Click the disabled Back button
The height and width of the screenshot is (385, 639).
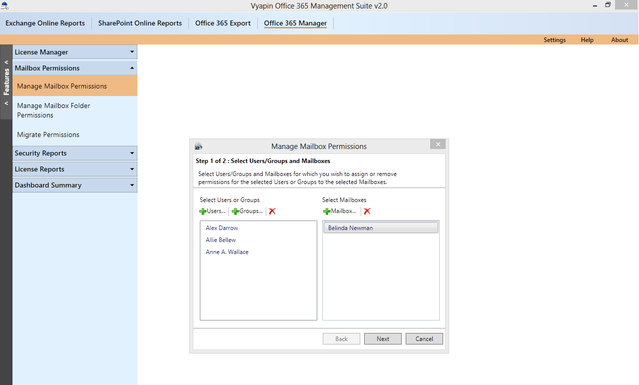(x=342, y=339)
